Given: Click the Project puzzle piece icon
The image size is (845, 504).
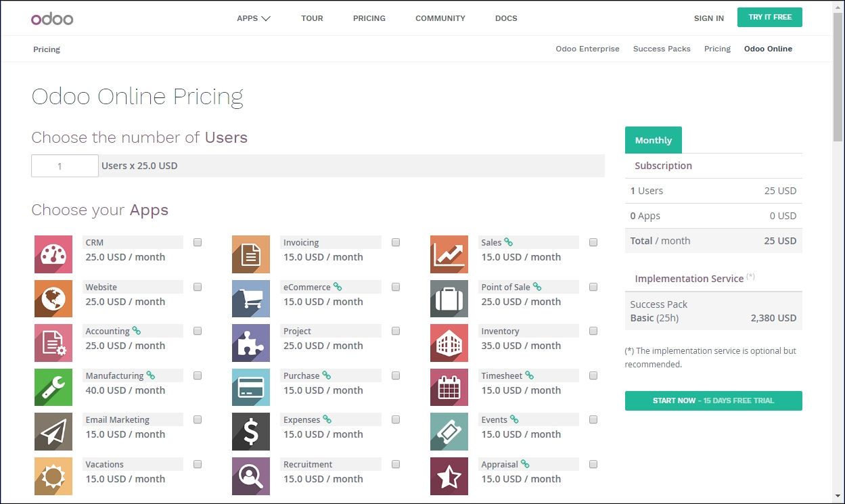Looking at the screenshot, I should pyautogui.click(x=251, y=343).
